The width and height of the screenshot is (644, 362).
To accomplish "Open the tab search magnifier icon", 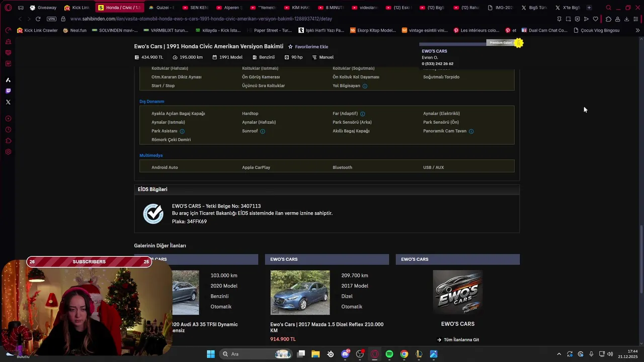I will click(608, 8).
